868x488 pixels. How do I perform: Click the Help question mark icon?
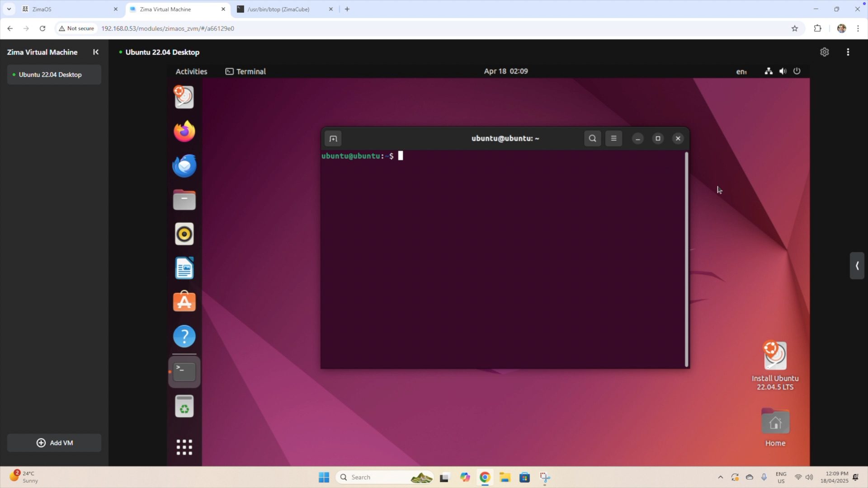point(184,337)
